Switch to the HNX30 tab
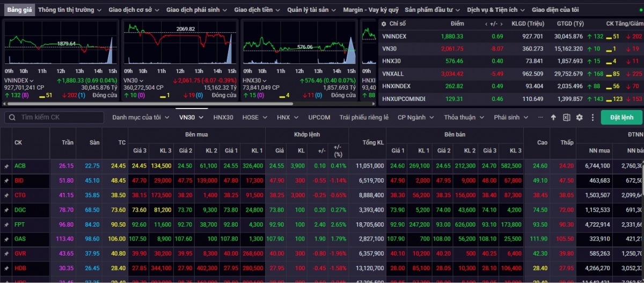This screenshot has height=283, width=644. [223, 117]
